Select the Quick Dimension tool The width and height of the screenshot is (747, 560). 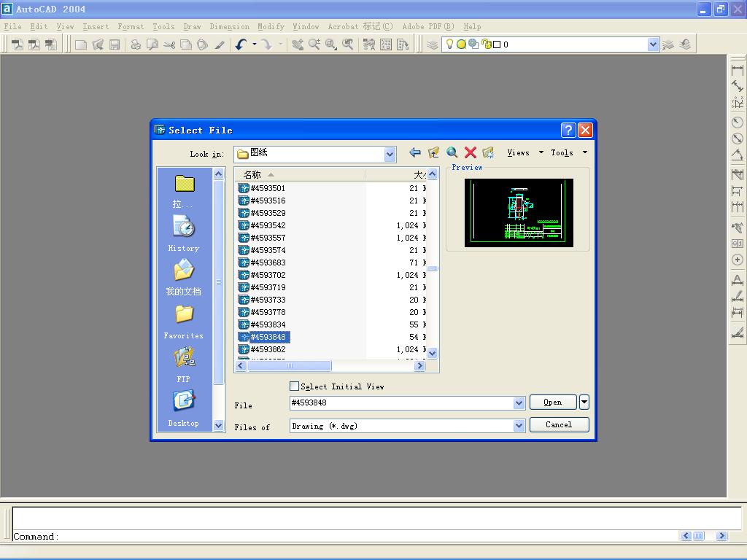click(738, 174)
